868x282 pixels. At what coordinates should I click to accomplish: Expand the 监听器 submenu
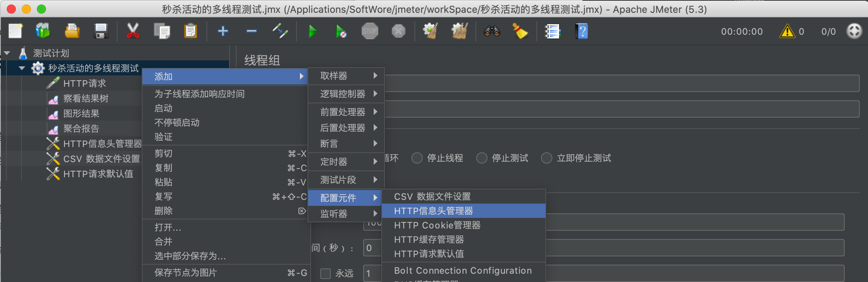[x=346, y=214]
